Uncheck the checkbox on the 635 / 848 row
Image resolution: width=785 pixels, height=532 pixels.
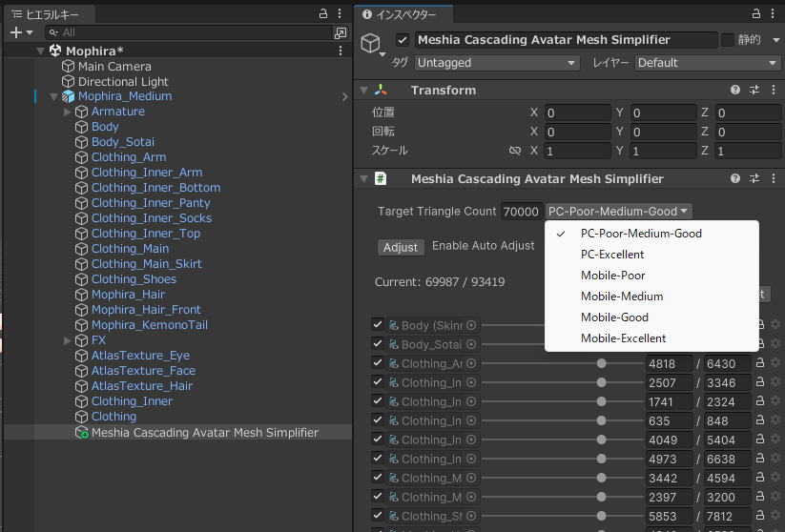point(378,419)
